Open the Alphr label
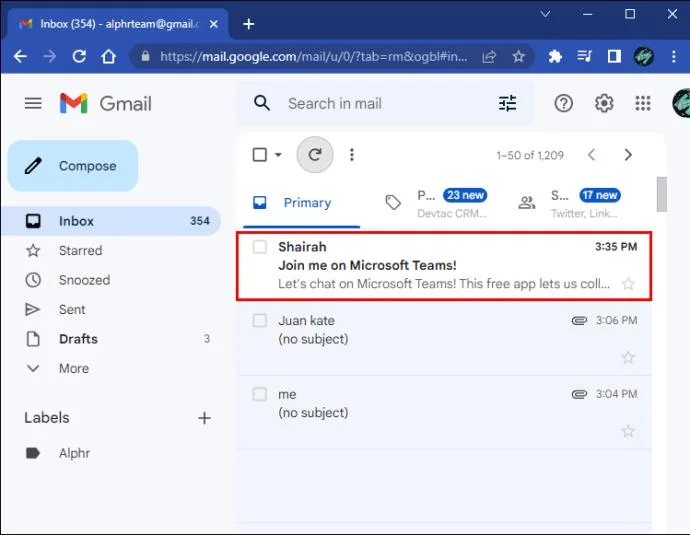This screenshot has height=535, width=690. click(74, 453)
